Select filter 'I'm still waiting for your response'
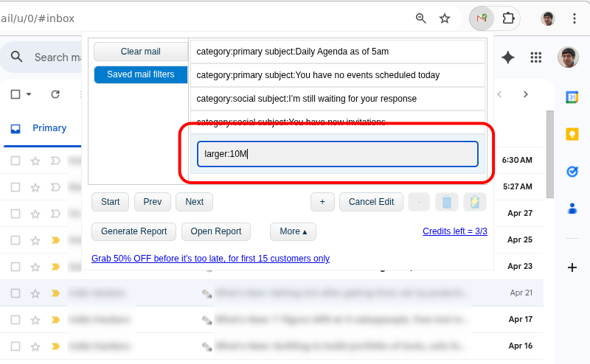This screenshot has height=364, width=590. [338, 99]
